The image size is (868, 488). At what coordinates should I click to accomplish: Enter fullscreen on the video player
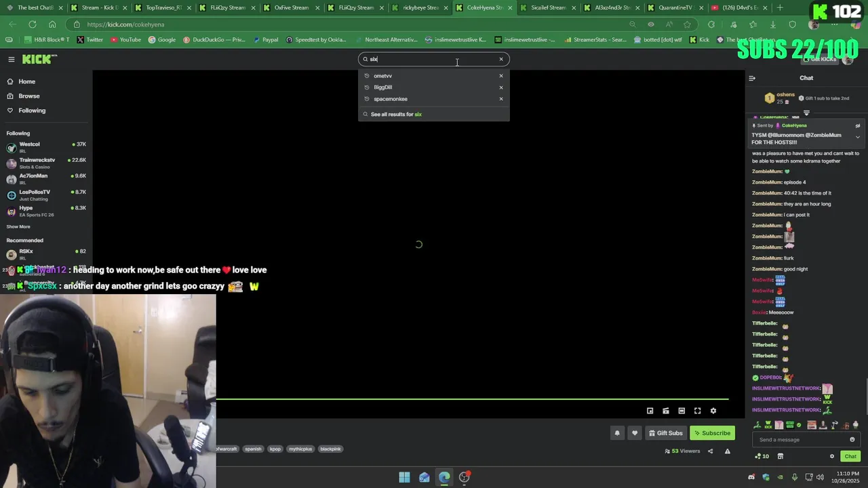coord(697,411)
